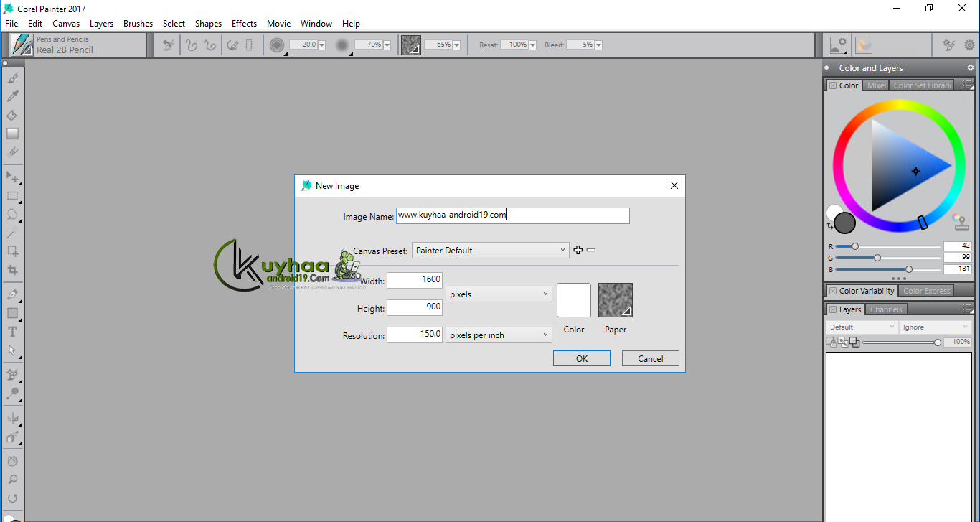This screenshot has height=522, width=980.
Task: Select the Crop tool
Action: click(x=12, y=270)
